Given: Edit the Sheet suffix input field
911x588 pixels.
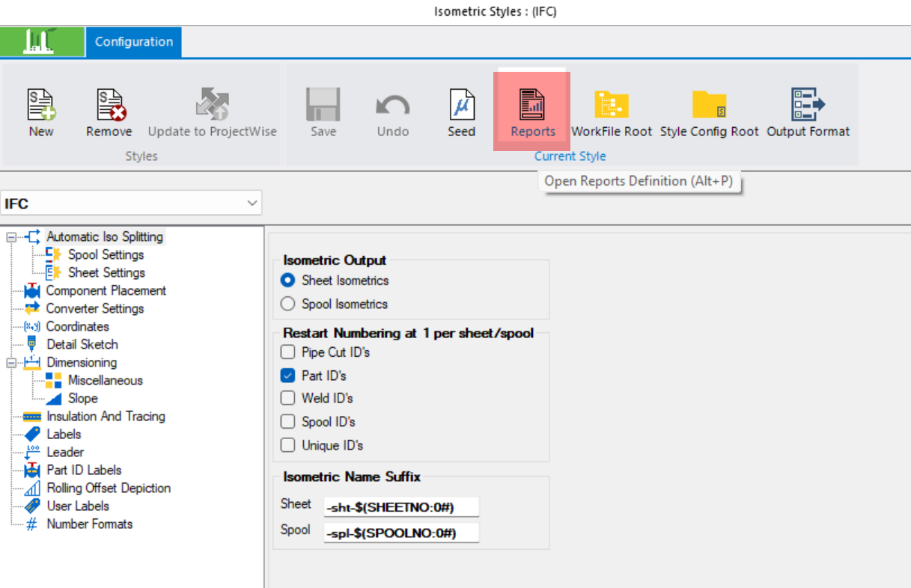Looking at the screenshot, I should coord(401,506).
